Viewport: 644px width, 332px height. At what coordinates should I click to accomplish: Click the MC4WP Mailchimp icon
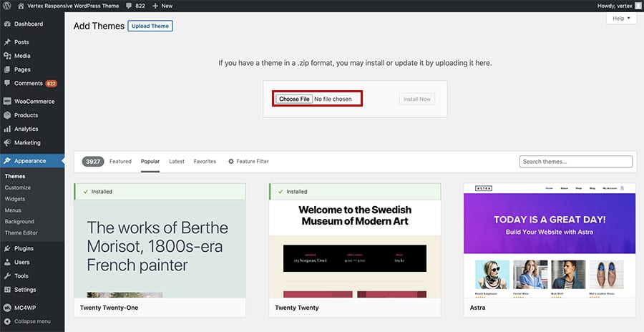[x=7, y=308]
